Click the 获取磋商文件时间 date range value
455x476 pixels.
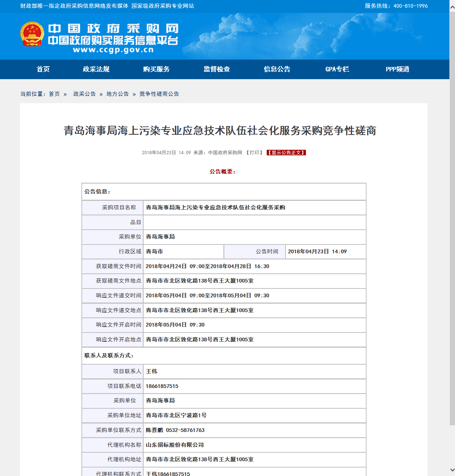(x=208, y=266)
